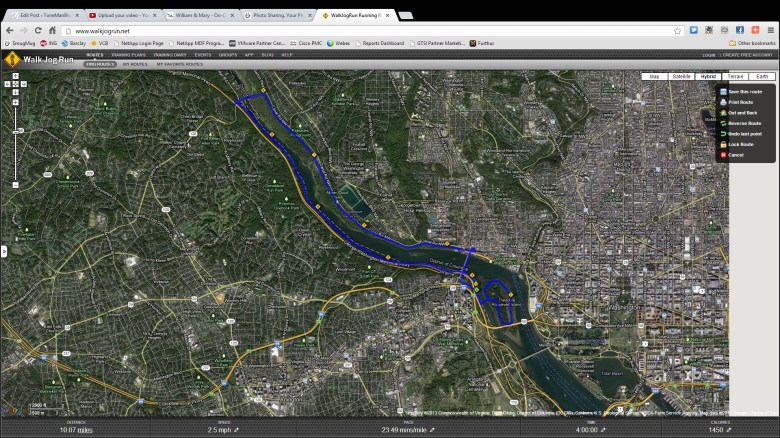The height and width of the screenshot is (438, 780).
Task: Click the Out and Back house icon
Action: point(723,112)
